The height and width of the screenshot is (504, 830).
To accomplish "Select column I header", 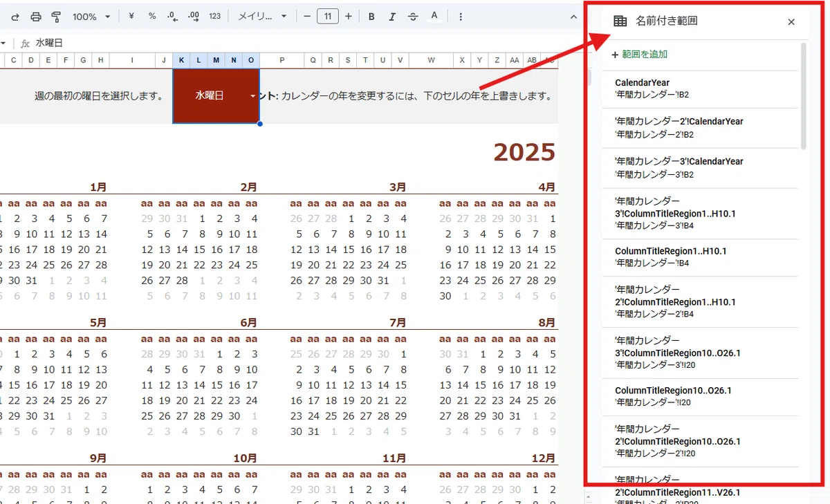I will (132, 60).
